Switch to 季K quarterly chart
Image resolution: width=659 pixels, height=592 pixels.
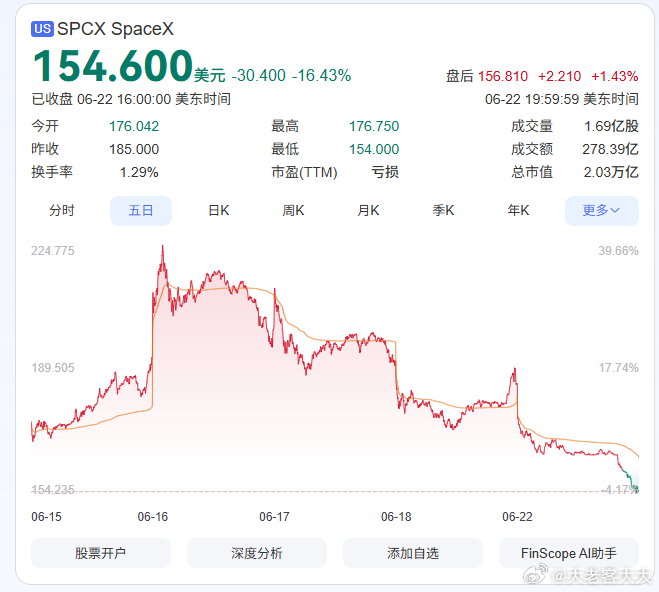coord(443,210)
